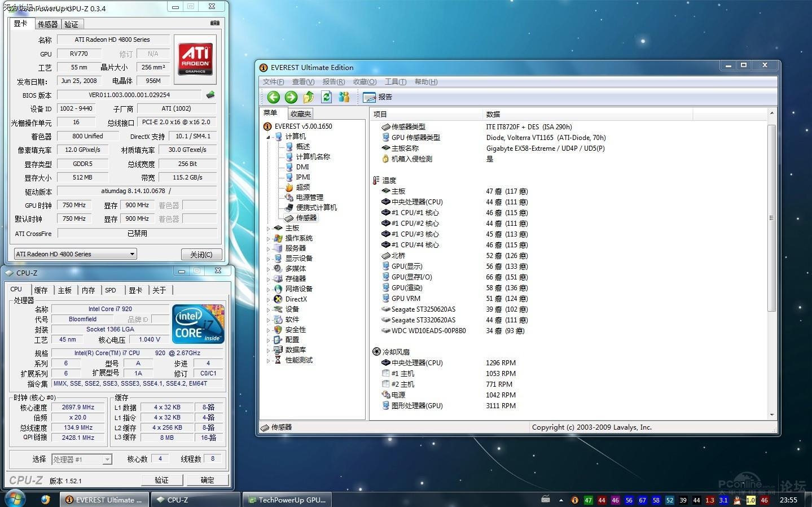Click scroll down arrow in EVEREST list
Viewport: 812px width, 507px height.
[x=771, y=415]
